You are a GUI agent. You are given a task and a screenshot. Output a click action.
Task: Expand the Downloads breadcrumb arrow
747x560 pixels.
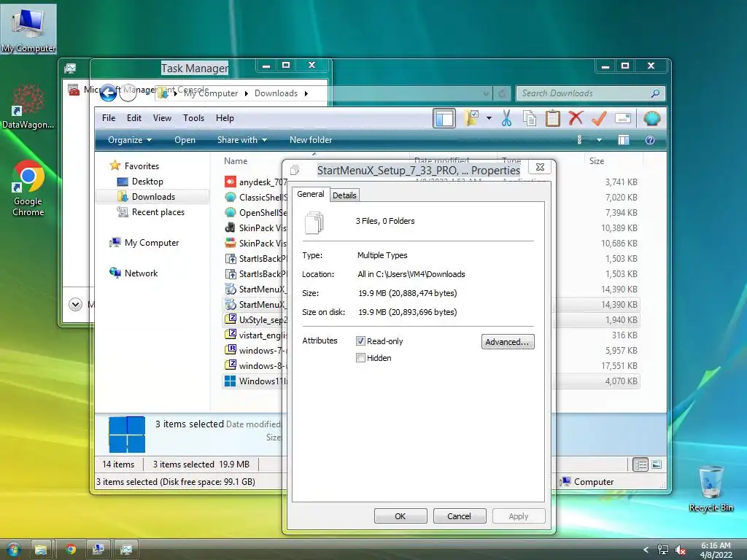point(306,93)
